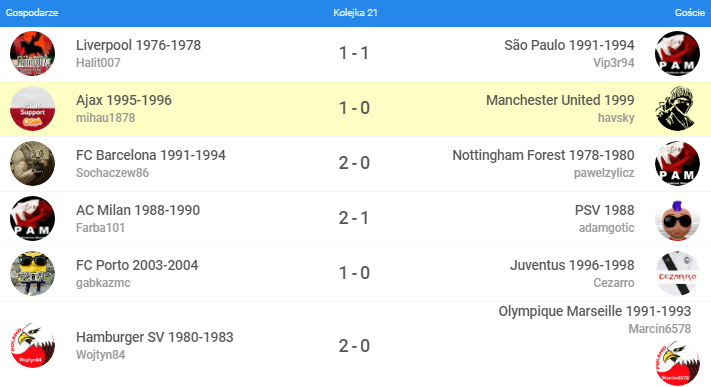This screenshot has width=711, height=387.
Task: Open the Manchester United 1999 team
Action: pos(560,100)
